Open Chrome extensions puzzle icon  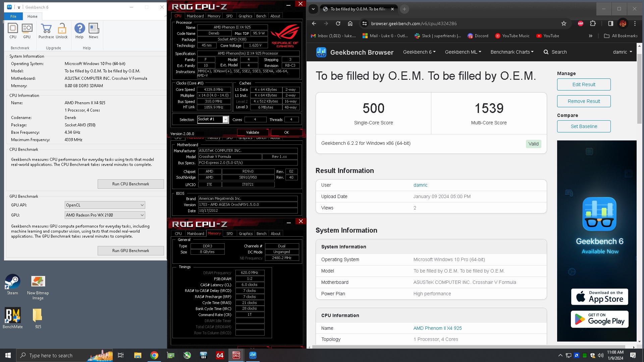point(593,23)
